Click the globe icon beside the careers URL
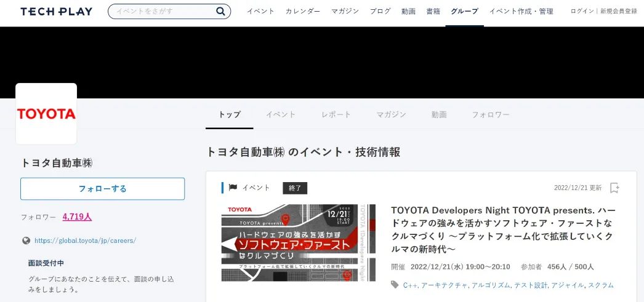 pos(26,240)
